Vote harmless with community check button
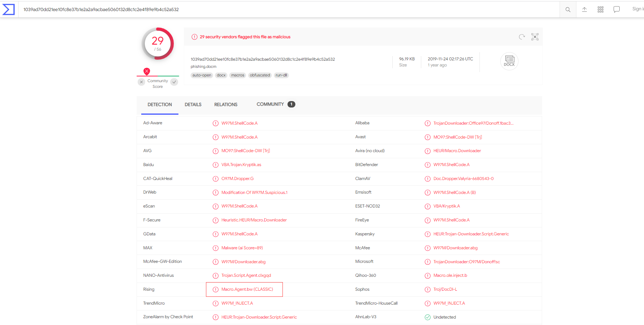 (174, 82)
